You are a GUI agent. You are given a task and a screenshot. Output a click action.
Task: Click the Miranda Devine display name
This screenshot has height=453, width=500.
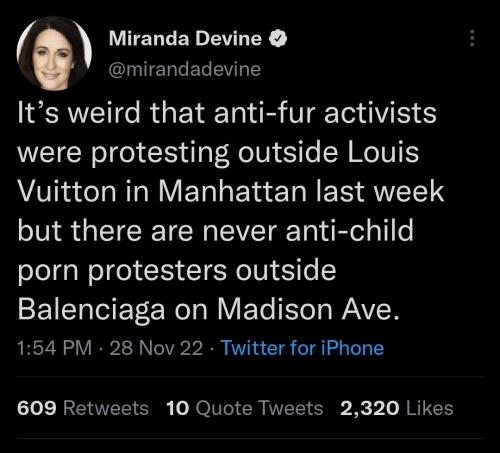click(185, 38)
